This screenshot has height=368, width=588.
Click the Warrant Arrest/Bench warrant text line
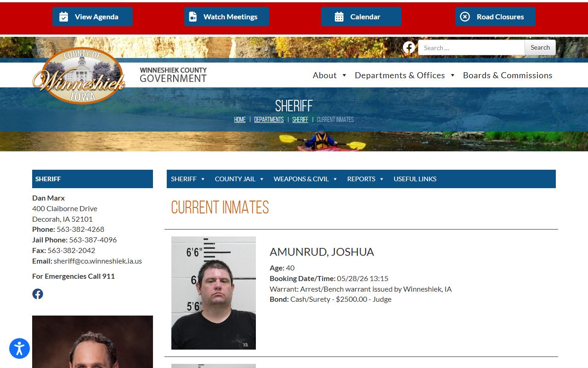[x=361, y=289]
